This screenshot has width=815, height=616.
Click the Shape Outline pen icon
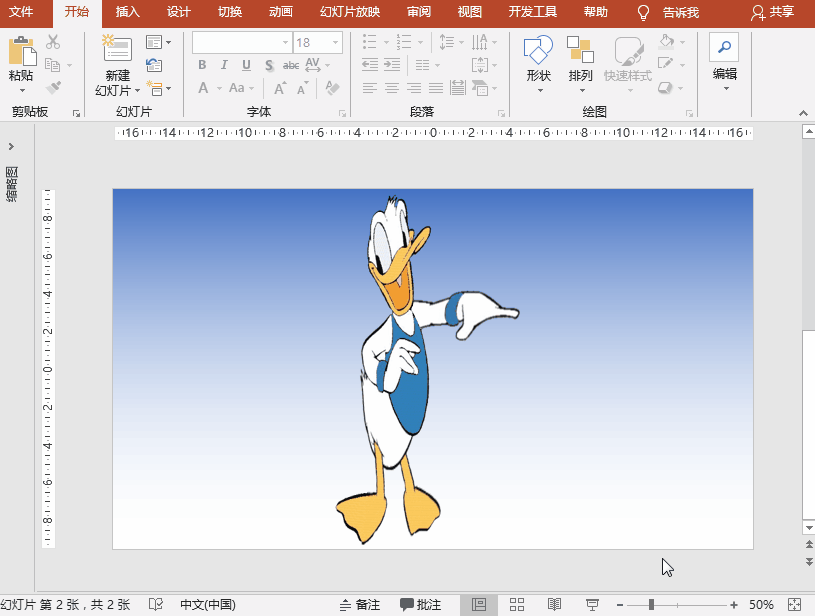point(666,64)
